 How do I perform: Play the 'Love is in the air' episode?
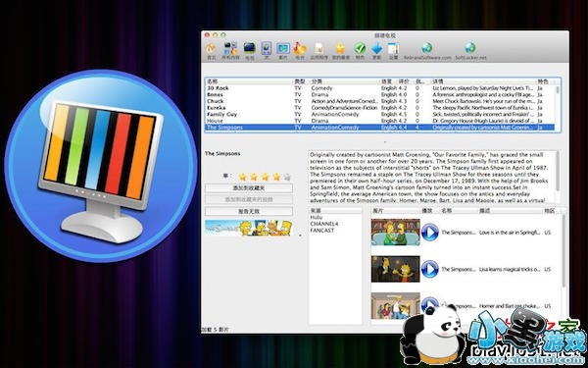click(x=430, y=232)
